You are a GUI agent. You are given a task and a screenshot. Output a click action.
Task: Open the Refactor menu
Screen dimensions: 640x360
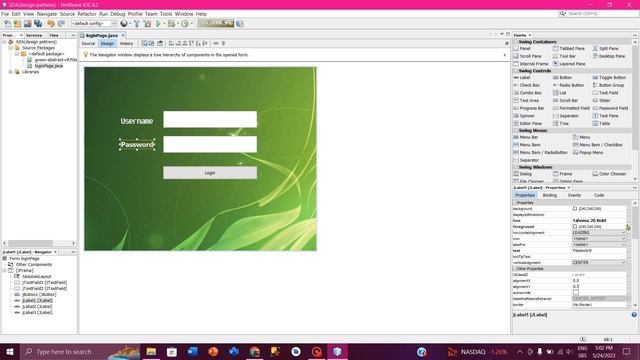pos(87,14)
